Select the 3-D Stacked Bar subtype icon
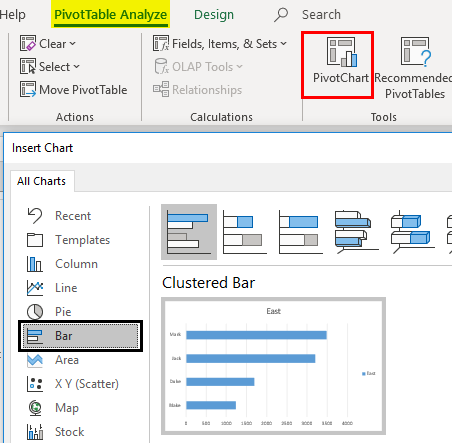Image resolution: width=452 pixels, height=443 pixels. (413, 232)
